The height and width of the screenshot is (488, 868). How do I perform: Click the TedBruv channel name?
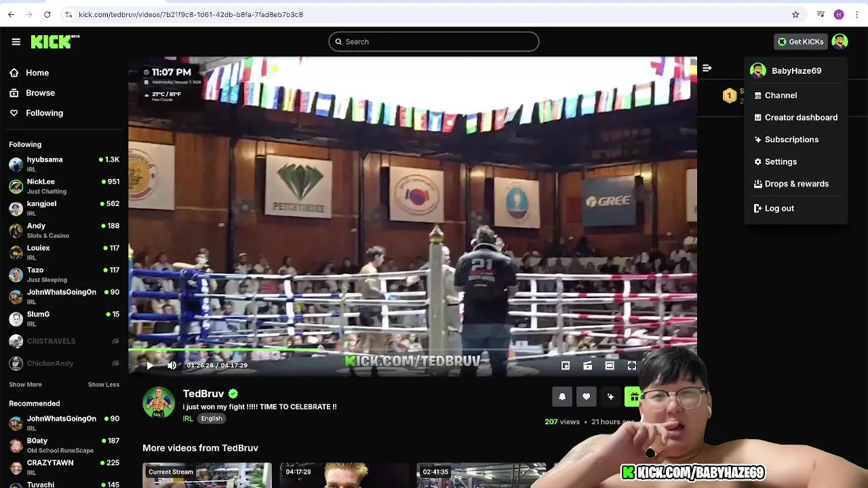tap(203, 394)
